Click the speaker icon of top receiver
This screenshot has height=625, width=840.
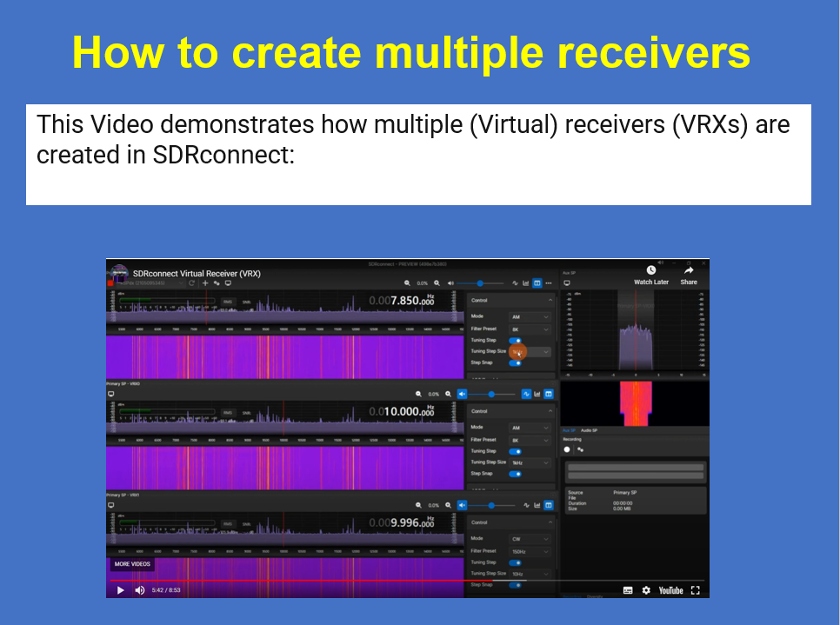point(450,283)
